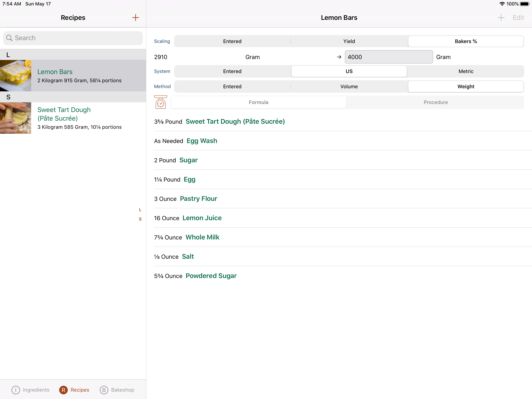Switch to the Procedure tab

[435, 102]
